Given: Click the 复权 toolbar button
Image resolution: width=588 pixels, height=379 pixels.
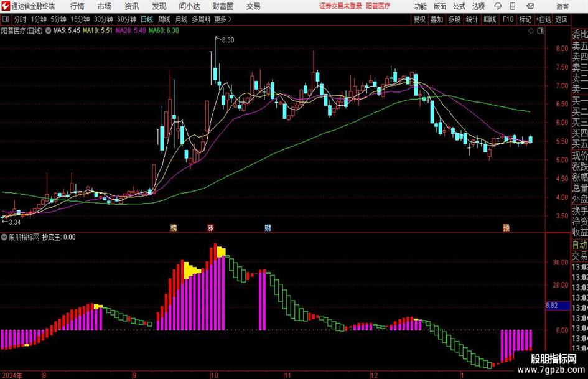Looking at the screenshot, I should click(419, 19).
